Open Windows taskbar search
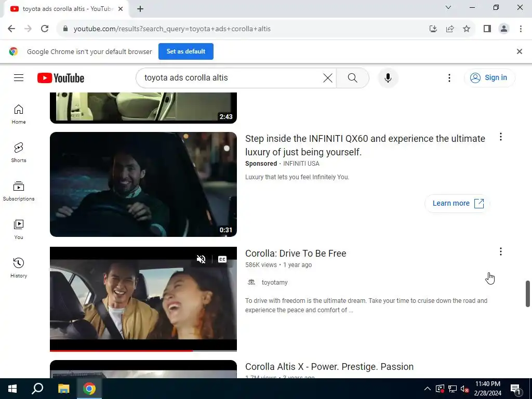The width and height of the screenshot is (532, 399). click(x=37, y=389)
